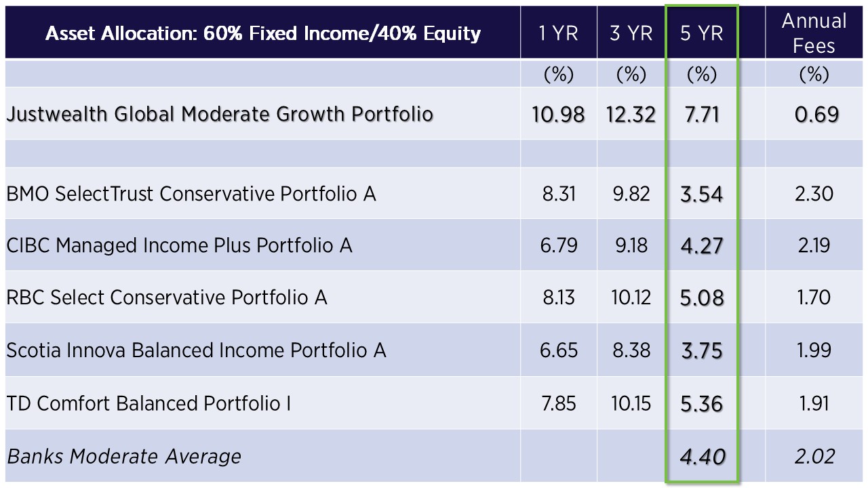
Task: Select Scotia Innova Balanced Income Portfolio A label
Action: (197, 350)
